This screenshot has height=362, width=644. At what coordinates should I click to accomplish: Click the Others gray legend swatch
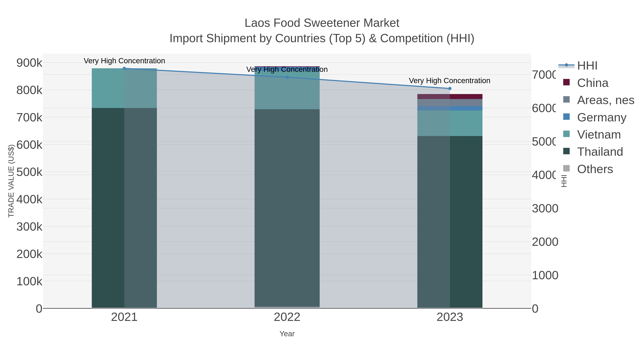(567, 168)
